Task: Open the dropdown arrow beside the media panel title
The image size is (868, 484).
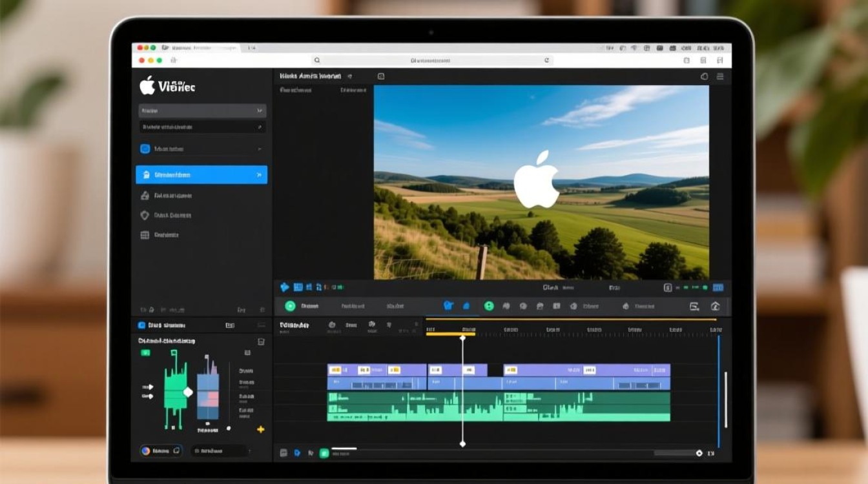Action: tap(349, 76)
